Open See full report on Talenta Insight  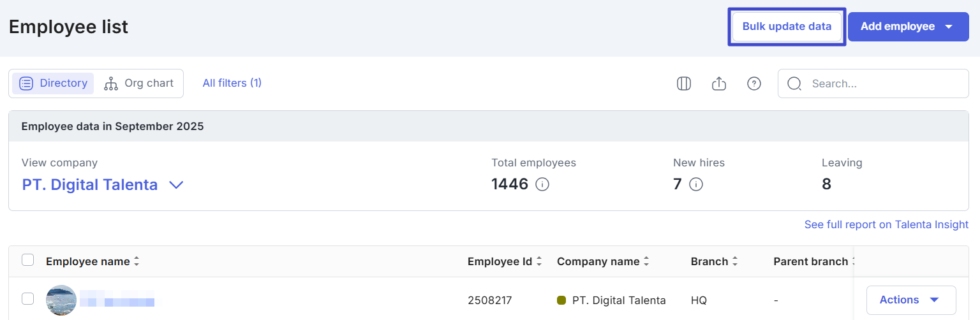[x=886, y=224]
